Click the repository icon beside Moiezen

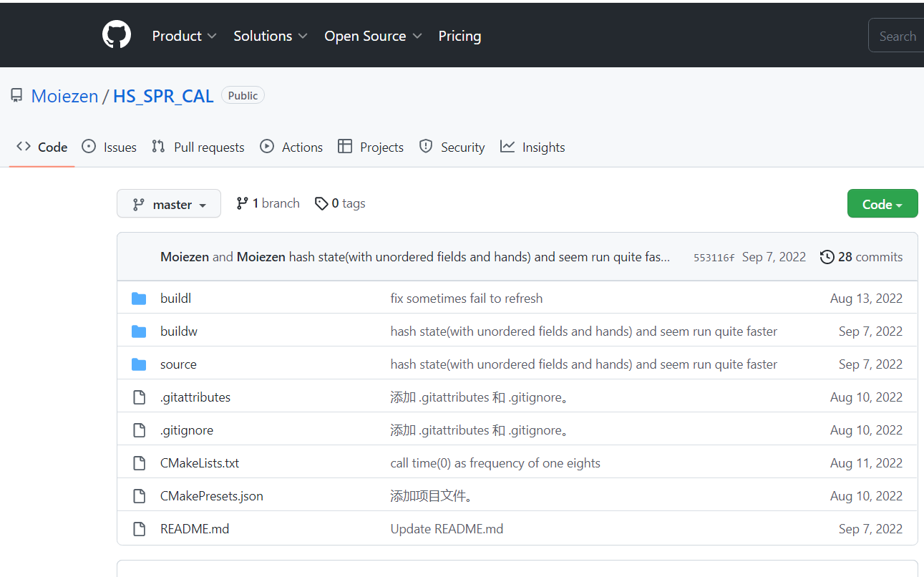[16, 96]
